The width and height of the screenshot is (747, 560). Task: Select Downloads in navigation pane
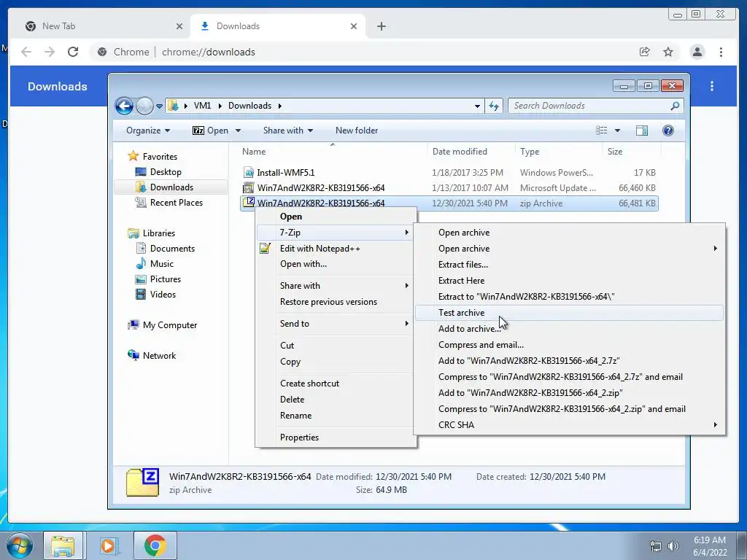171,187
